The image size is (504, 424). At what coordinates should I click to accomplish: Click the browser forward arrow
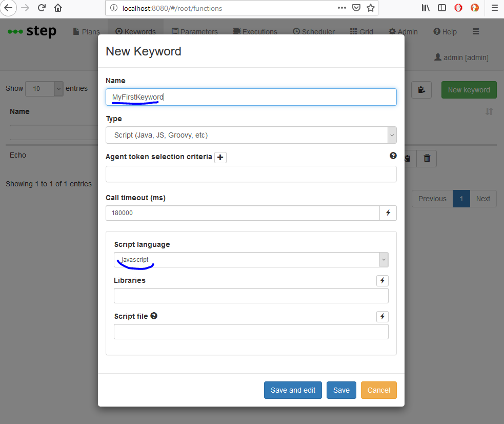tap(25, 8)
